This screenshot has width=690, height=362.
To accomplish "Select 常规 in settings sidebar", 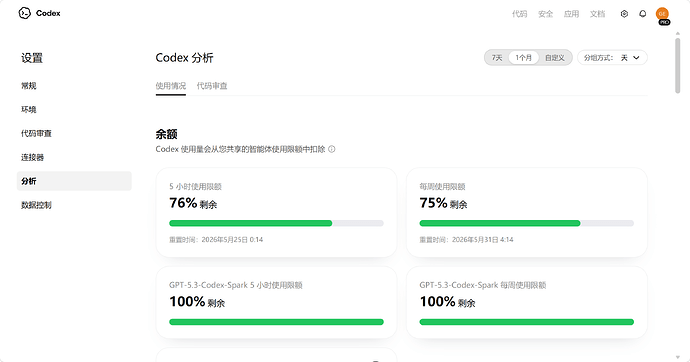I will point(74,86).
